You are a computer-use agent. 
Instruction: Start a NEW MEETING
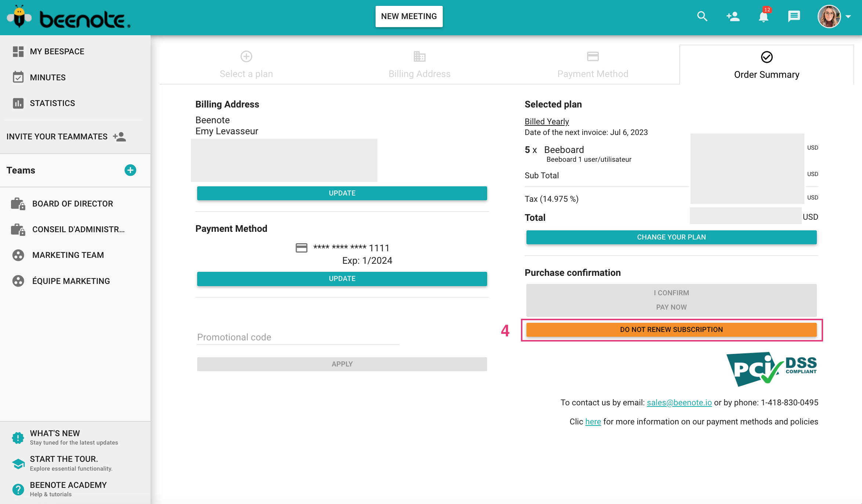(409, 17)
